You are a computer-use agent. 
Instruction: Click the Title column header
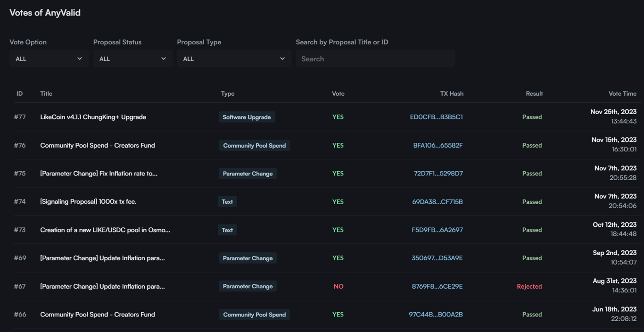[46, 93]
